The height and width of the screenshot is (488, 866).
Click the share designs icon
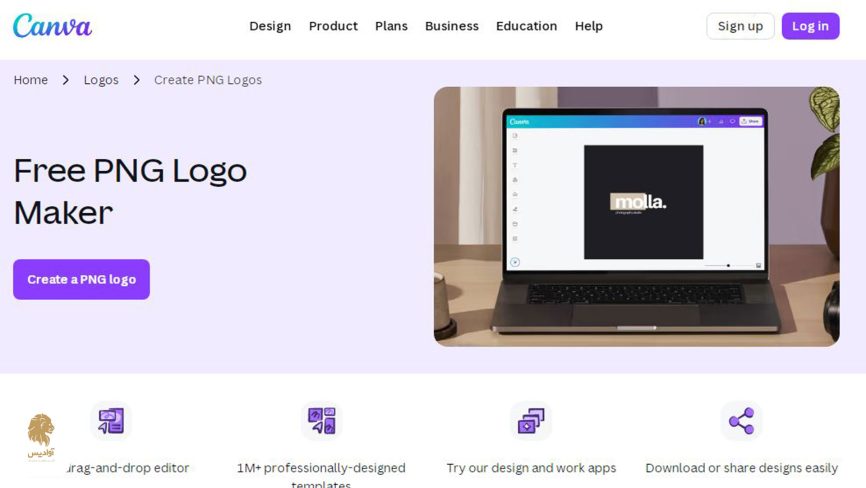(741, 421)
